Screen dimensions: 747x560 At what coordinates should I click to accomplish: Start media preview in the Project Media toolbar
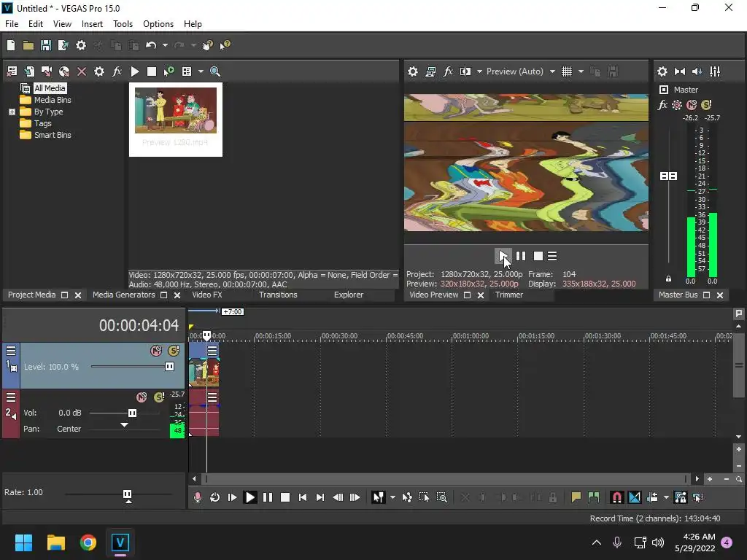tap(135, 71)
